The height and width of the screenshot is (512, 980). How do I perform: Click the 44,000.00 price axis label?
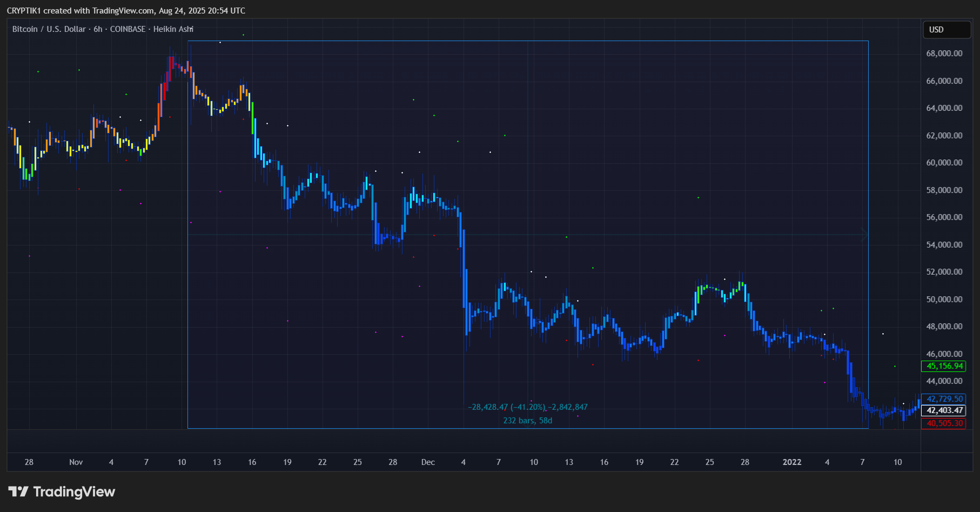pyautogui.click(x=944, y=381)
